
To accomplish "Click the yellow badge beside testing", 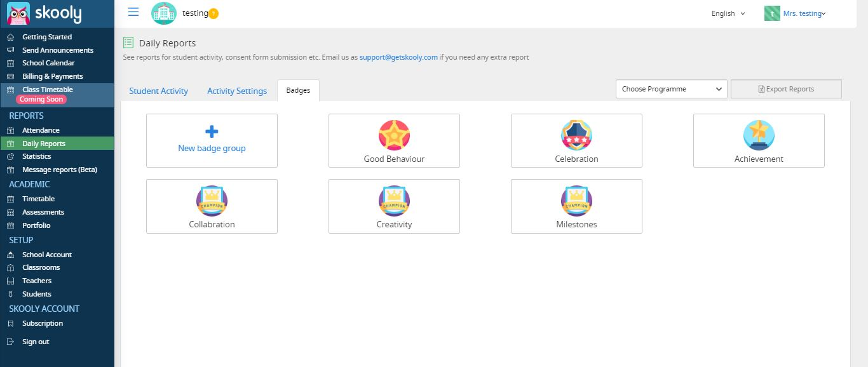I will tap(214, 14).
